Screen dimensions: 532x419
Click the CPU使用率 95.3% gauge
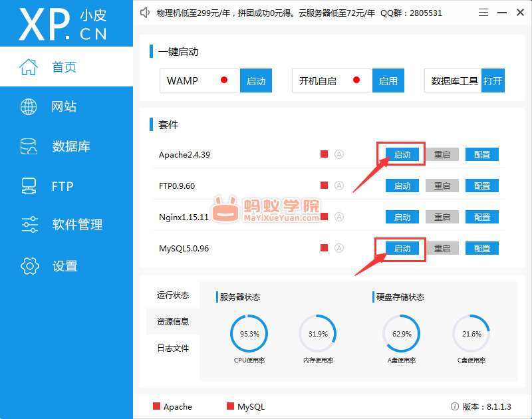[x=249, y=333]
